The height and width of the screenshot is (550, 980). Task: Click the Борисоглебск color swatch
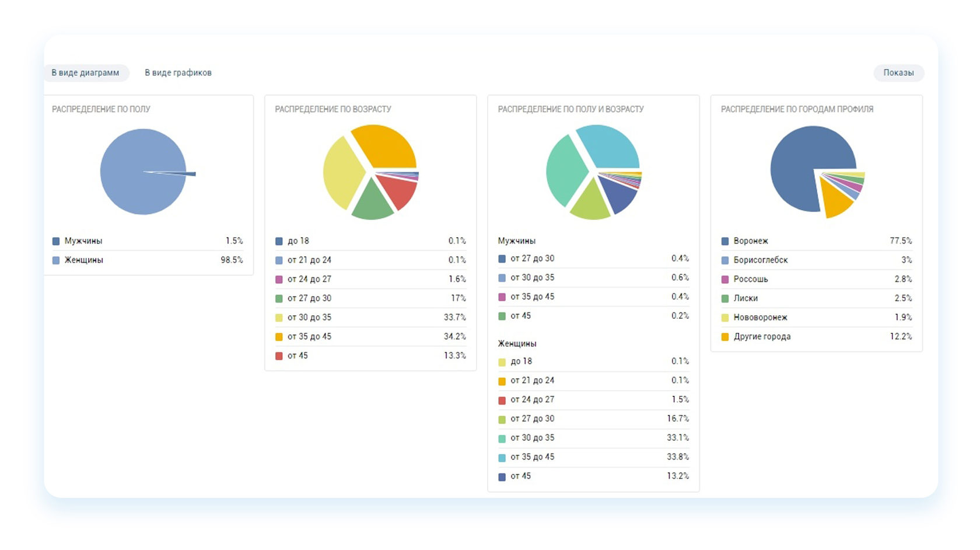725,260
